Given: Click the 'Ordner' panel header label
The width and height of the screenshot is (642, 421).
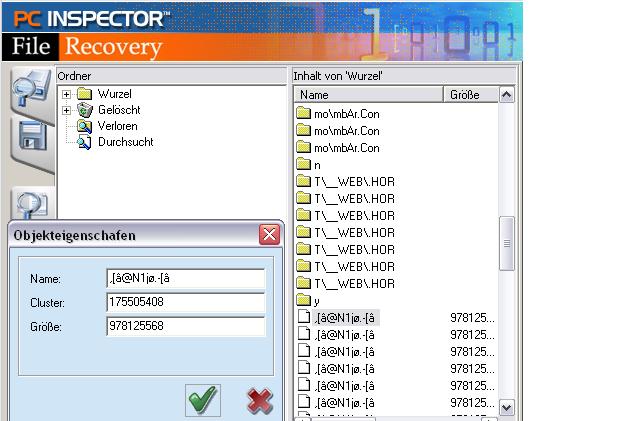Looking at the screenshot, I should coord(74,76).
